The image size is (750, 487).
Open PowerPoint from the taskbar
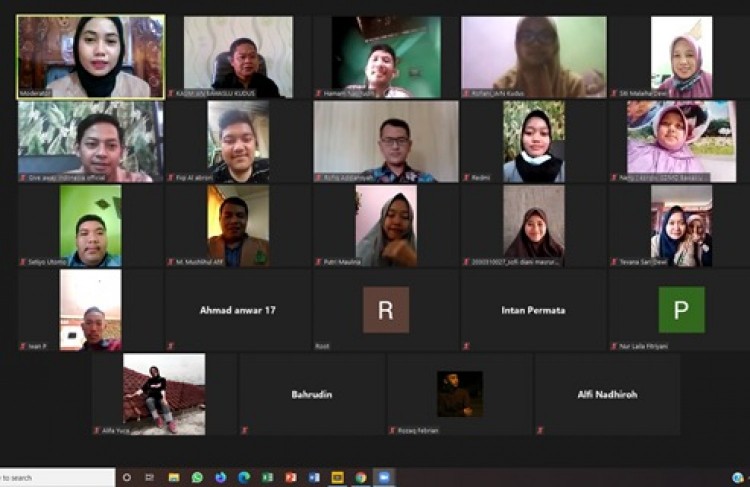pyautogui.click(x=291, y=478)
